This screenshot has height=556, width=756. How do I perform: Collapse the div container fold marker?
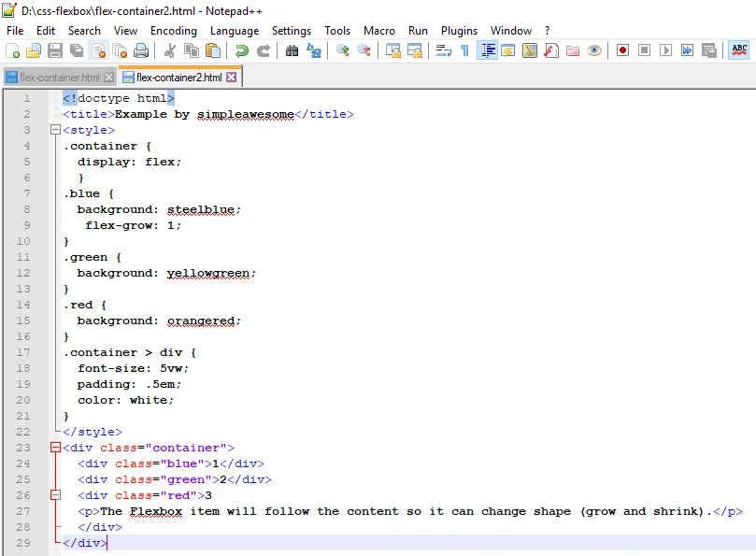[x=55, y=448]
